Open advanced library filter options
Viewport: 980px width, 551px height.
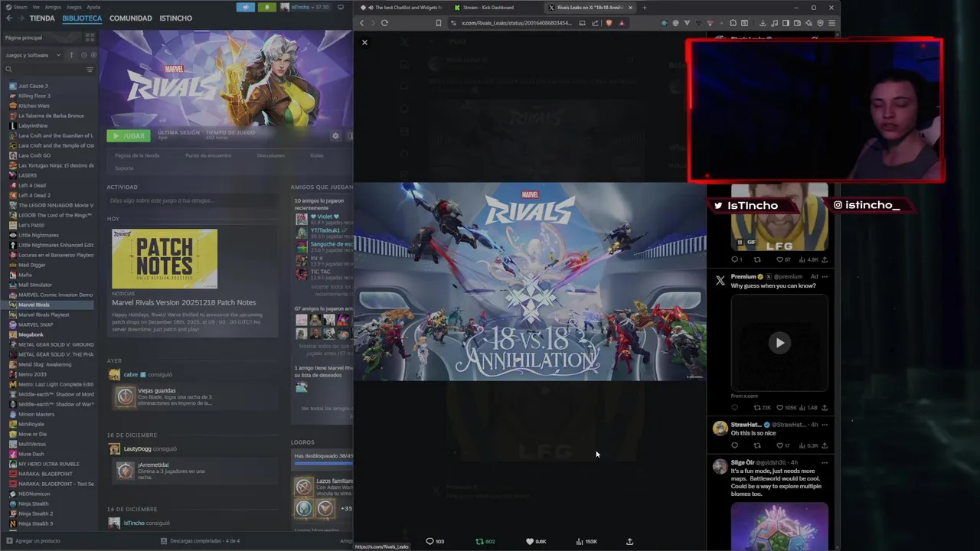(x=90, y=70)
